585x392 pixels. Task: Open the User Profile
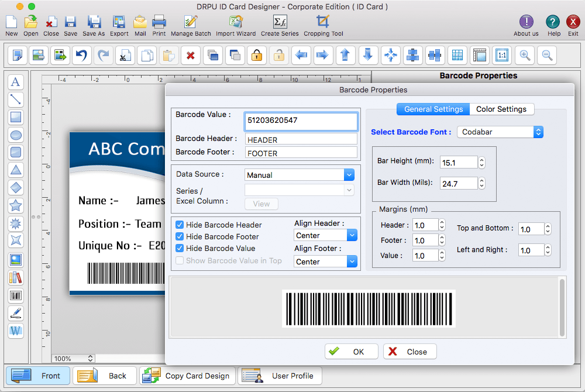pyautogui.click(x=280, y=376)
